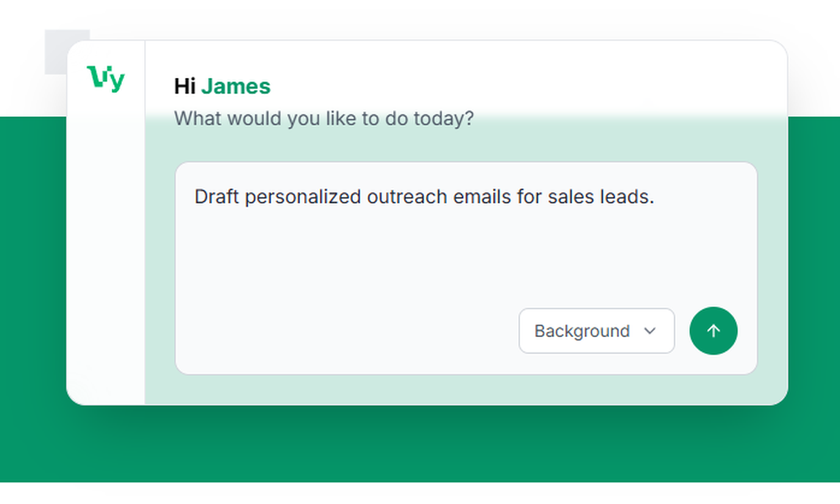The height and width of the screenshot is (504, 840).
Task: Click the word "Draft" in the prompt
Action: (217, 197)
